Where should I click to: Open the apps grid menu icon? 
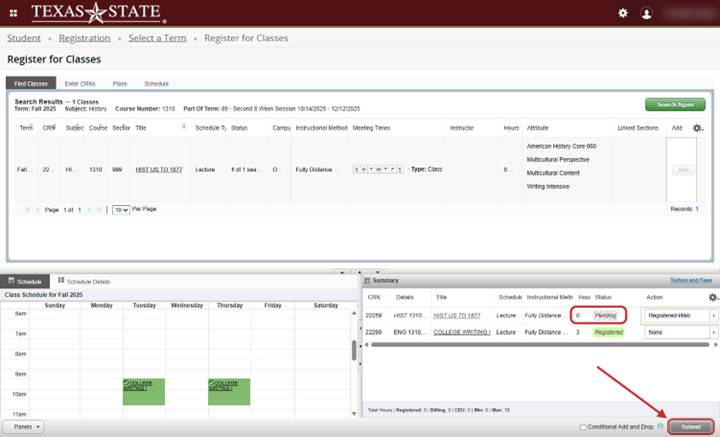pos(12,13)
